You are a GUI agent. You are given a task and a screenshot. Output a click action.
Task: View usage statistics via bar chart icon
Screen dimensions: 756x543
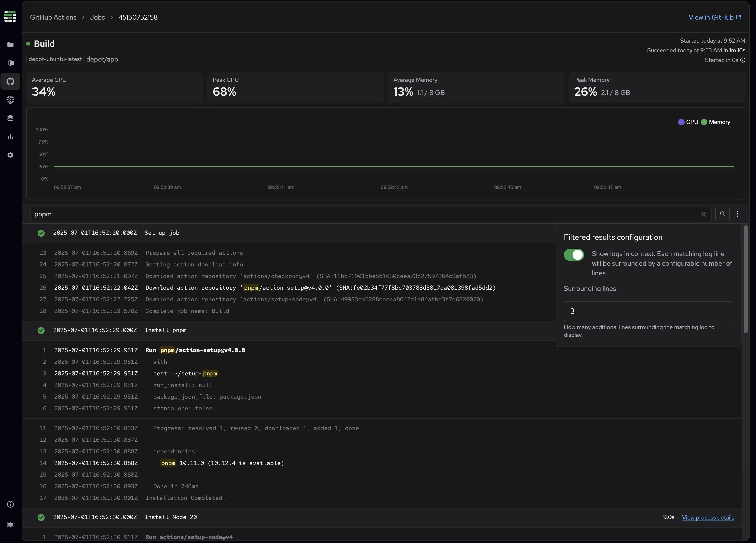click(x=10, y=136)
